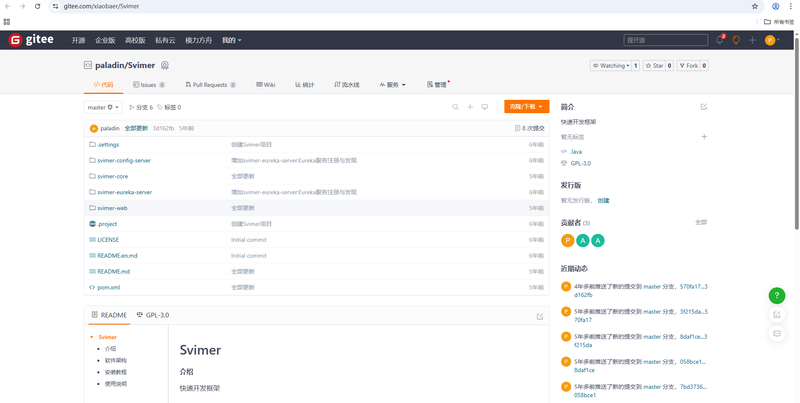Open the master branch dropdown
The width and height of the screenshot is (800, 403).
pos(103,107)
